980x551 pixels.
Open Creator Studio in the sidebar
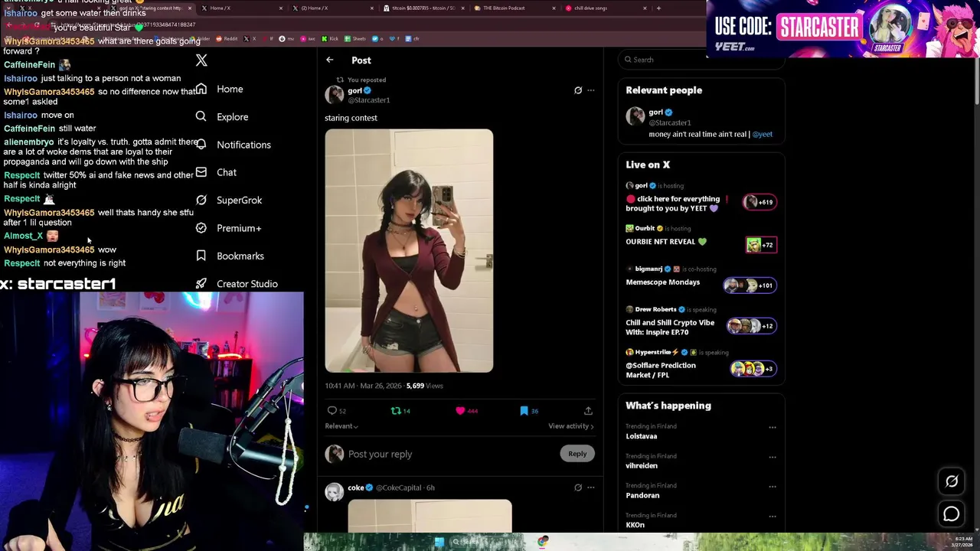(x=237, y=284)
